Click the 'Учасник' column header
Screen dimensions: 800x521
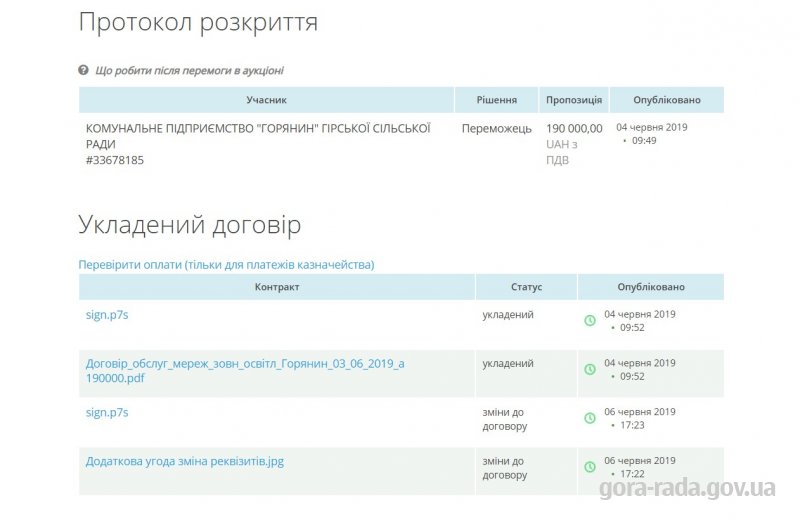click(266, 100)
